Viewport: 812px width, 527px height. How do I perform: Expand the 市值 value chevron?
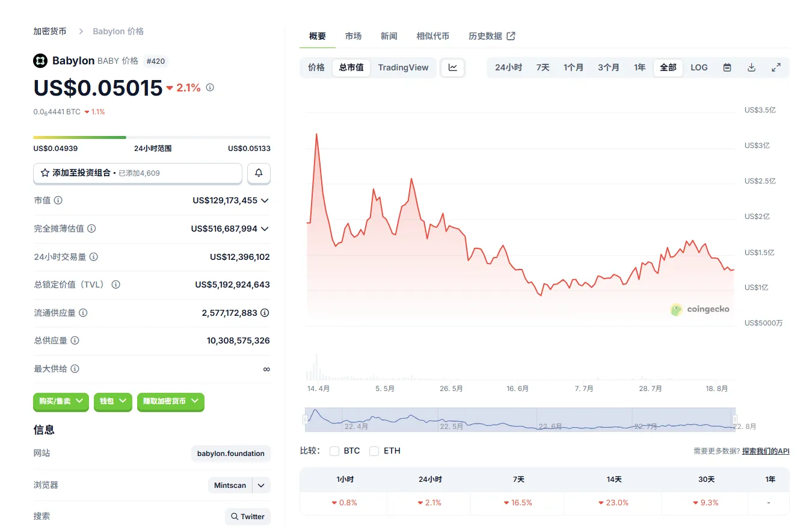[x=265, y=200]
